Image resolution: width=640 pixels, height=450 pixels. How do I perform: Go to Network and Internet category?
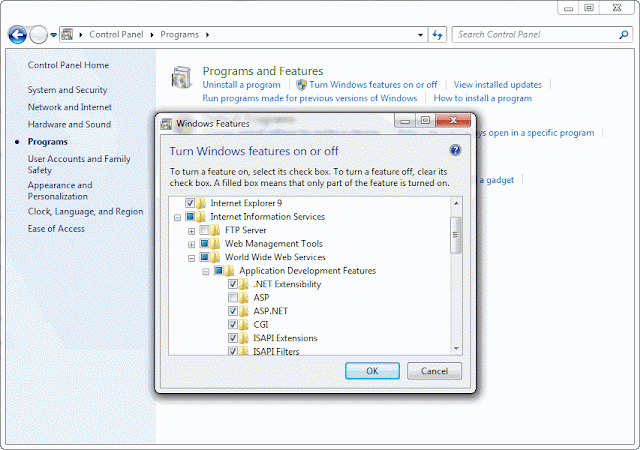(x=69, y=107)
